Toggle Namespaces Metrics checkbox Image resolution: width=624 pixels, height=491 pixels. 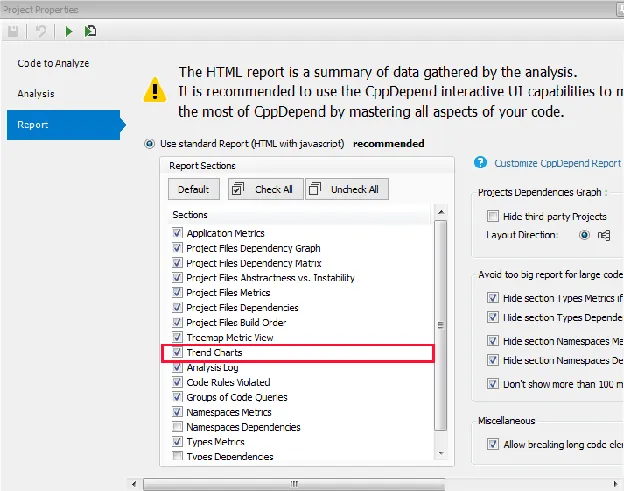coord(177,412)
